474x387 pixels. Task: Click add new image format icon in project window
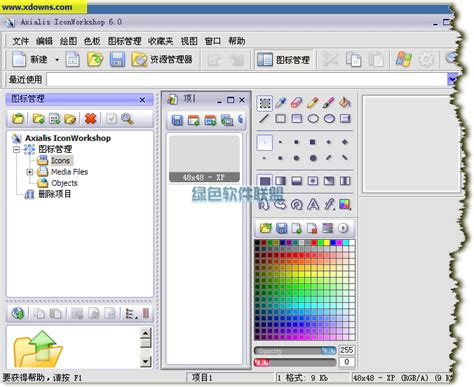tap(194, 120)
